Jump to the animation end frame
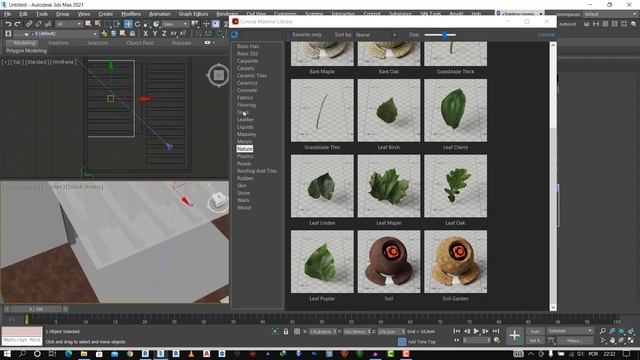Viewport: 640px width, 360px height. (x=496, y=331)
